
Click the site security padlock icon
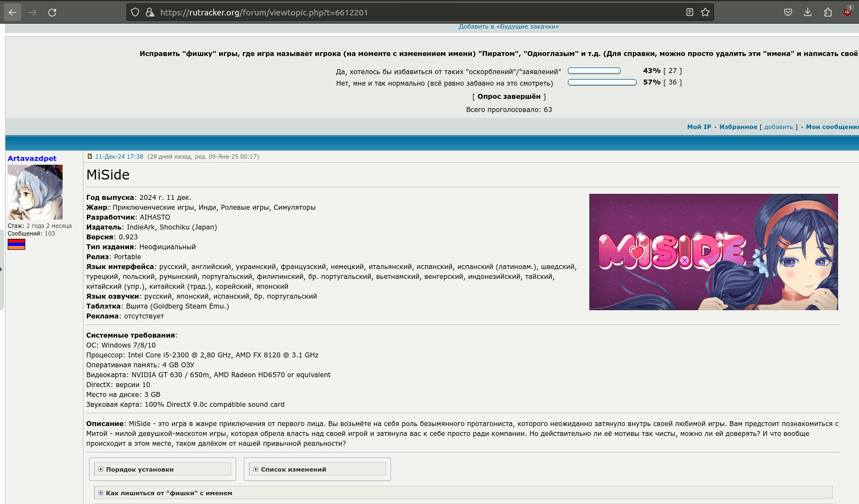pos(149,12)
